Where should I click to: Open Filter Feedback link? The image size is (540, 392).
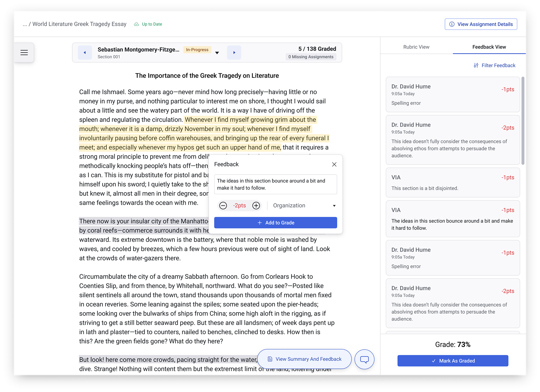coord(494,65)
